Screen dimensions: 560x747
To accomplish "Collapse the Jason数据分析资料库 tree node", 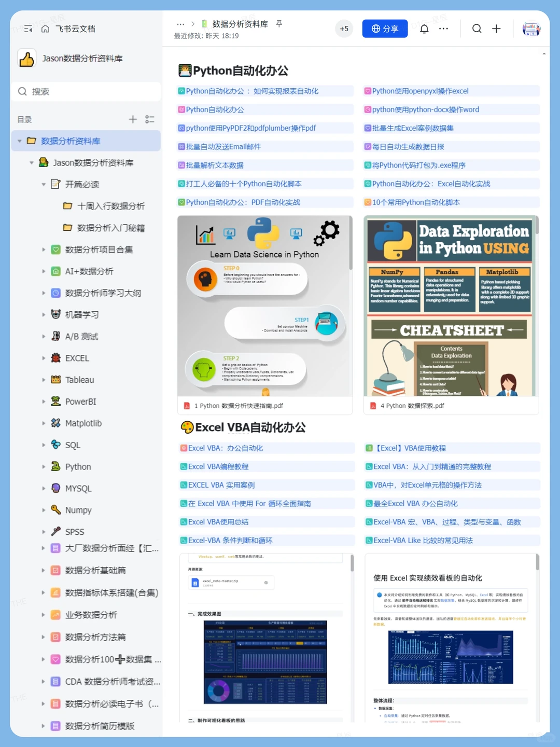I will click(32, 163).
